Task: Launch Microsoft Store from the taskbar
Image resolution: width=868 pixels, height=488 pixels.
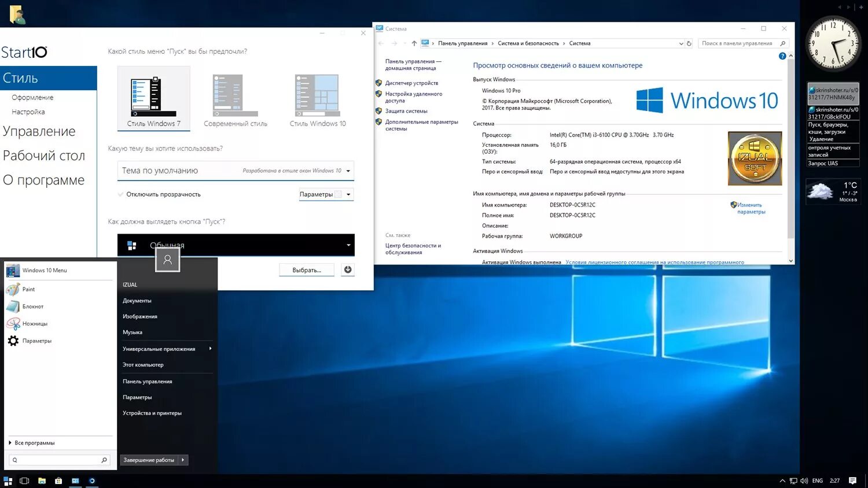Action: coord(58,480)
